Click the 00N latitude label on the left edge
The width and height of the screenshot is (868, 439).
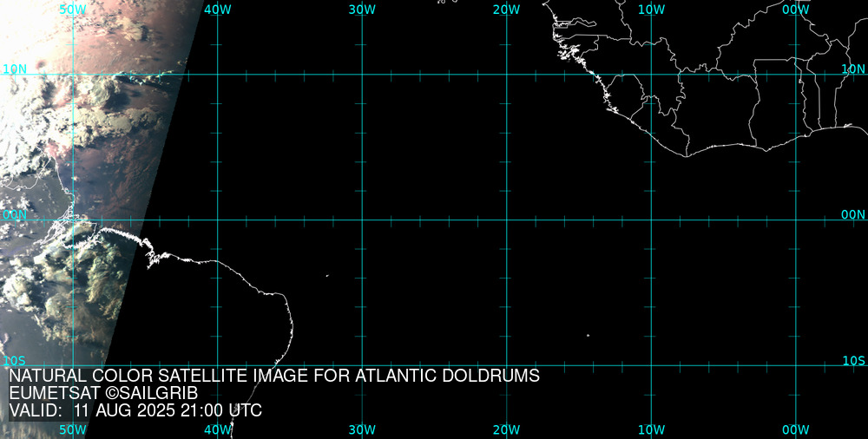[x=15, y=215]
